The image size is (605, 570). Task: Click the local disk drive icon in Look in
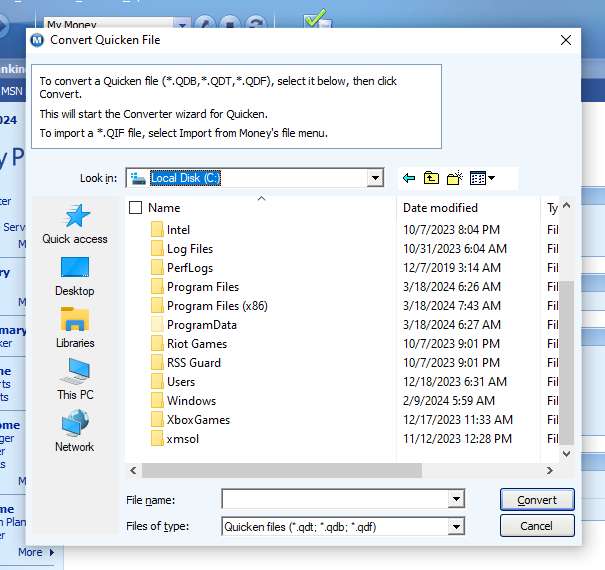(x=138, y=178)
